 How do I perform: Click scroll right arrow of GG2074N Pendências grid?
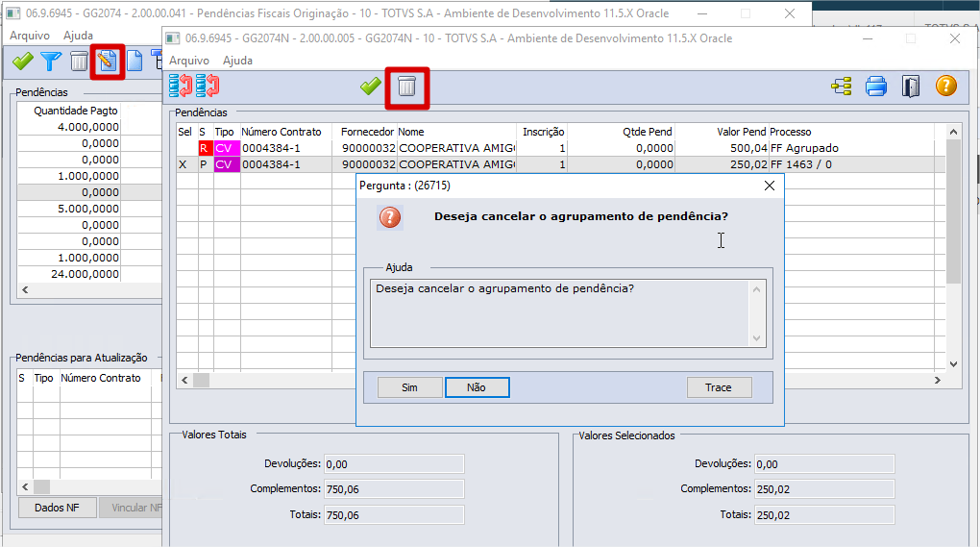click(938, 380)
